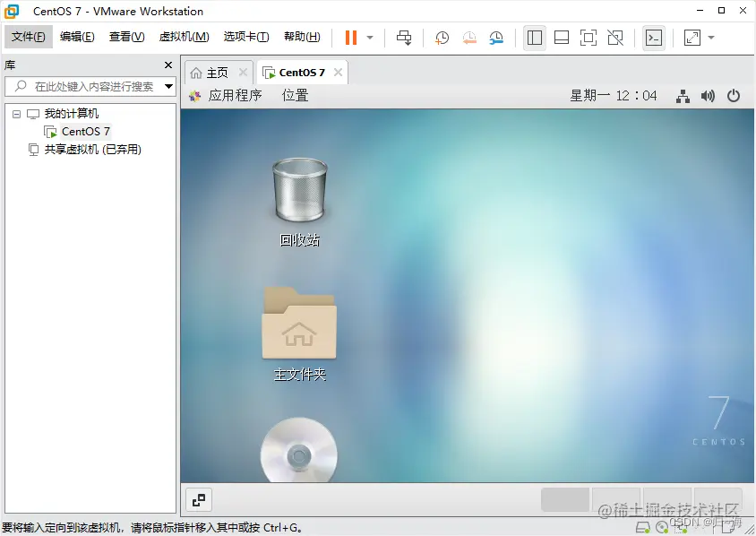This screenshot has width=756, height=536.
Task: Select 我的计算机 in the library tree
Action: pos(72,114)
